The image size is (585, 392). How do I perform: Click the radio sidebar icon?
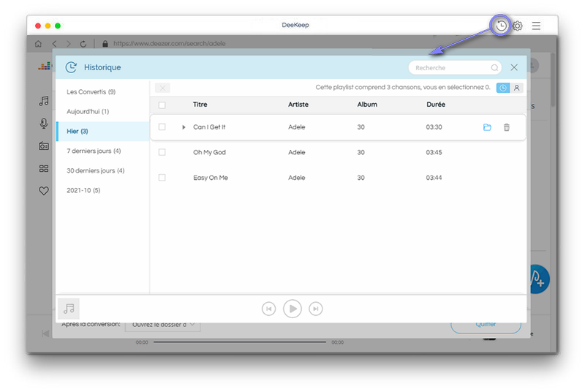(44, 146)
